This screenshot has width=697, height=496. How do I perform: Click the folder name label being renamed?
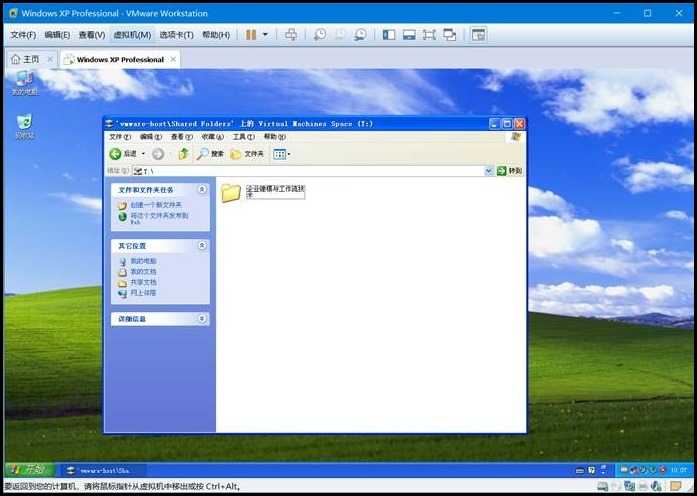(276, 192)
